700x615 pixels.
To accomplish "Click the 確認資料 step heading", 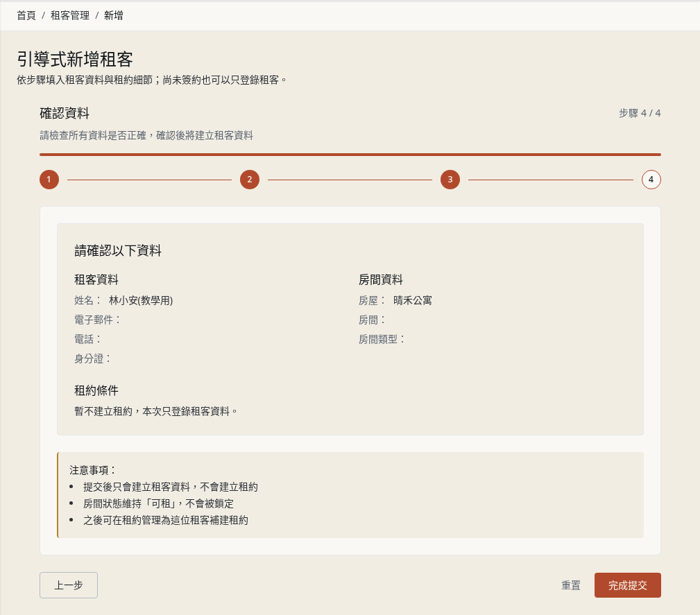I will click(x=65, y=113).
